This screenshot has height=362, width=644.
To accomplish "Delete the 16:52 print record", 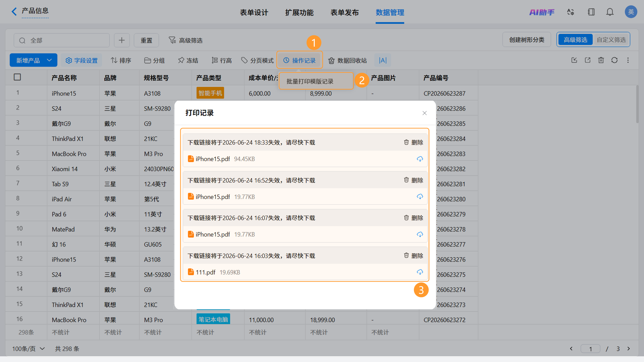I will click(413, 180).
